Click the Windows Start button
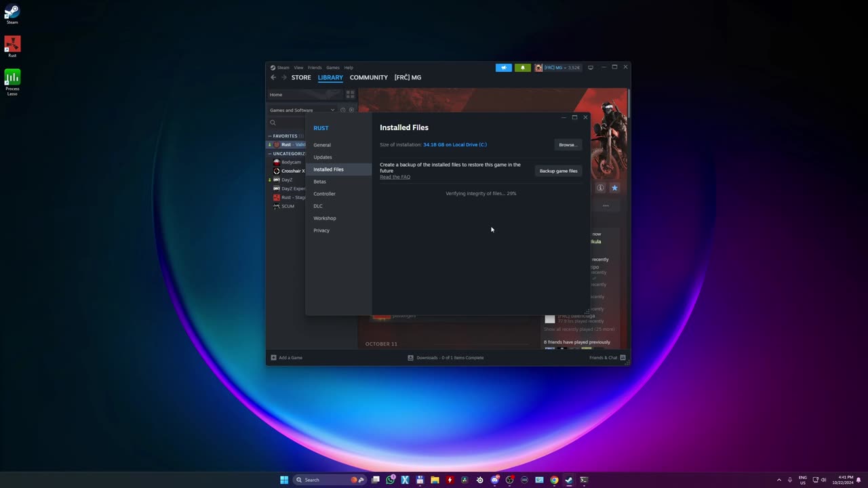This screenshot has height=488, width=868. (x=284, y=480)
